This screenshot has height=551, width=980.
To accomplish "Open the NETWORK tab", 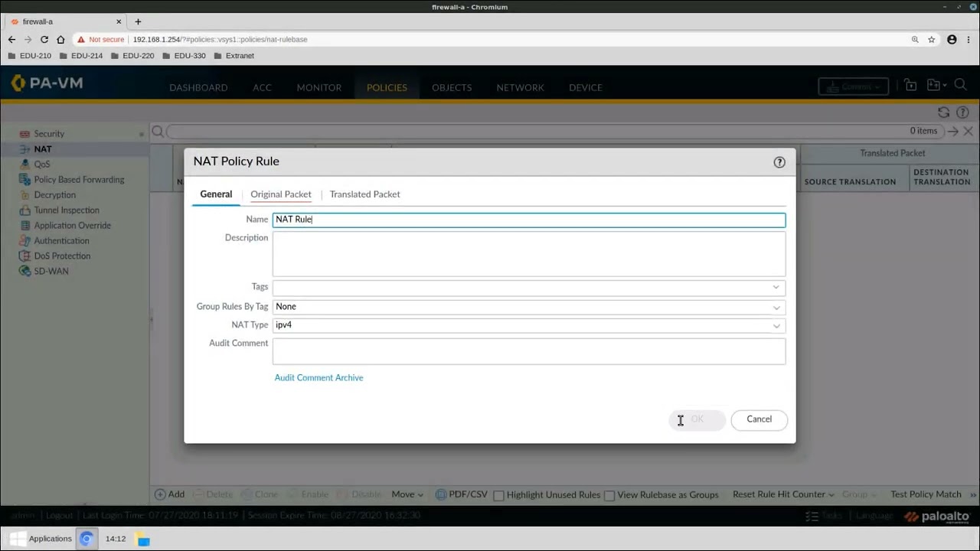I will click(520, 87).
